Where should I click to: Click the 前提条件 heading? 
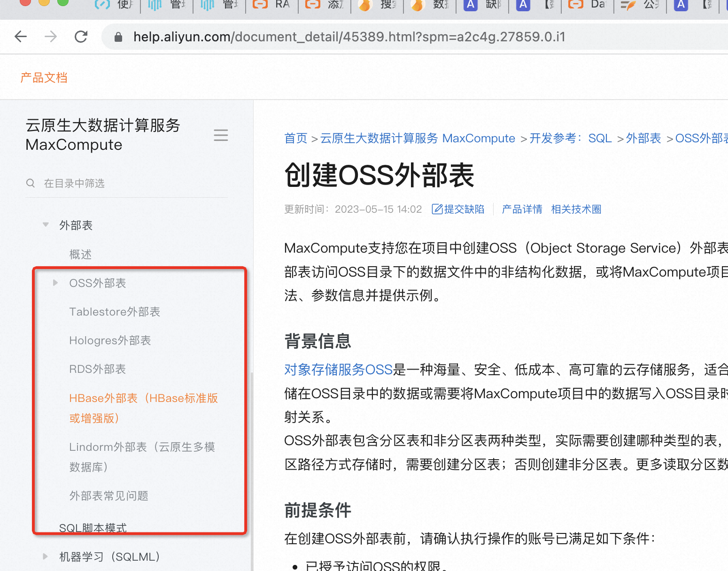click(318, 510)
